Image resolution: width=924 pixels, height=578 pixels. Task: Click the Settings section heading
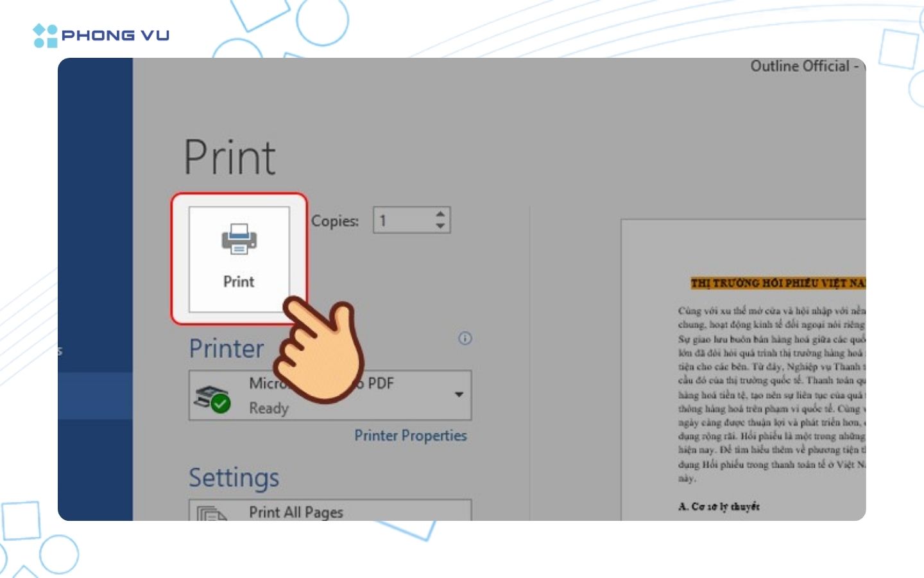tap(234, 477)
